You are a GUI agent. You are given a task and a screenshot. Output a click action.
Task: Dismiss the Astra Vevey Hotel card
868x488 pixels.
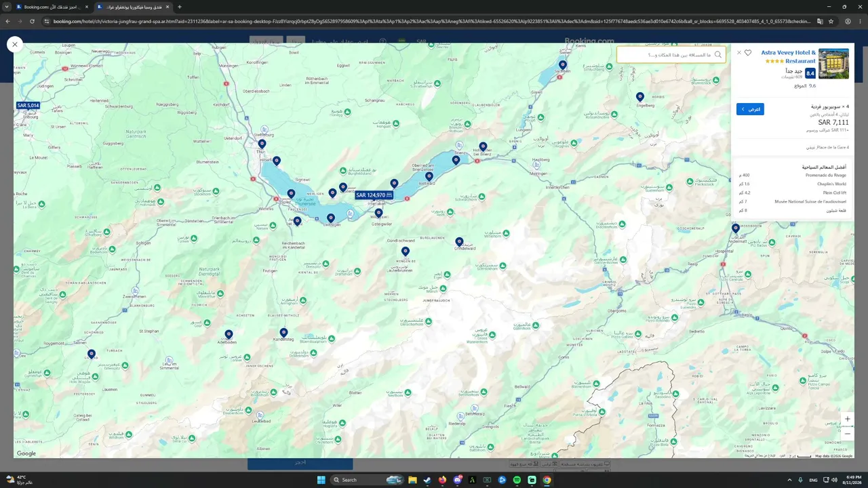tap(739, 53)
